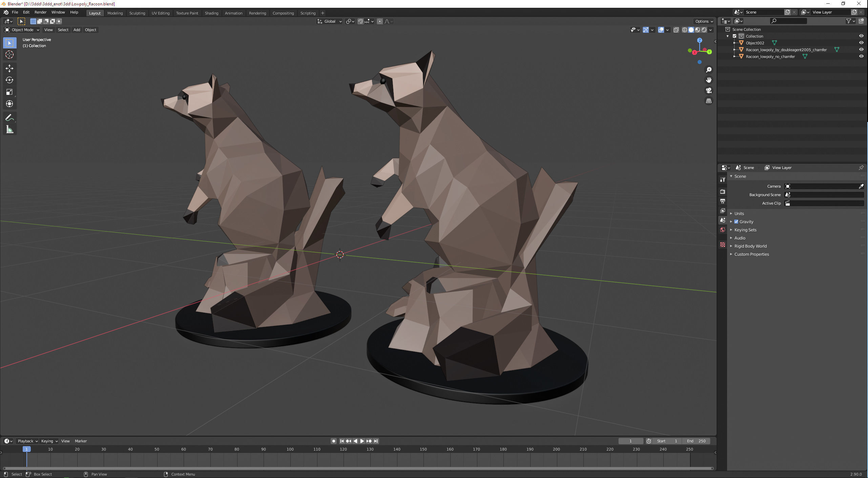This screenshot has width=868, height=478.
Task: Click the viewport zoom magnifier icon
Action: [x=708, y=70]
